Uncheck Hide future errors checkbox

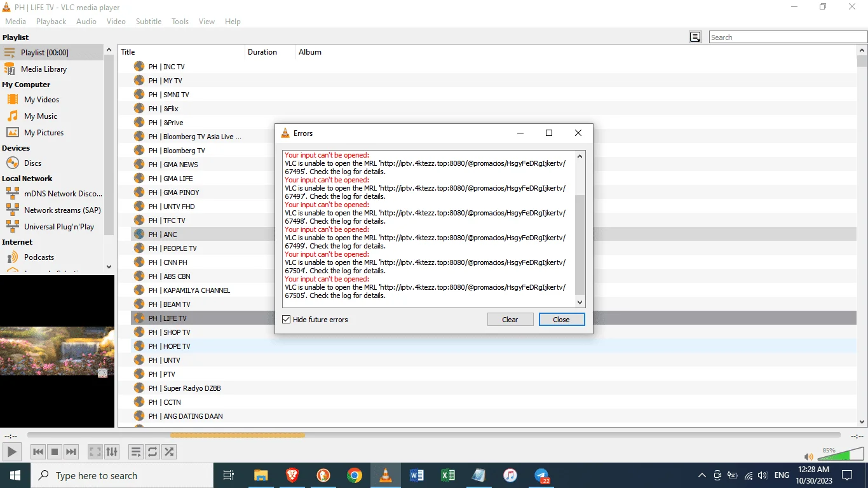pos(287,320)
